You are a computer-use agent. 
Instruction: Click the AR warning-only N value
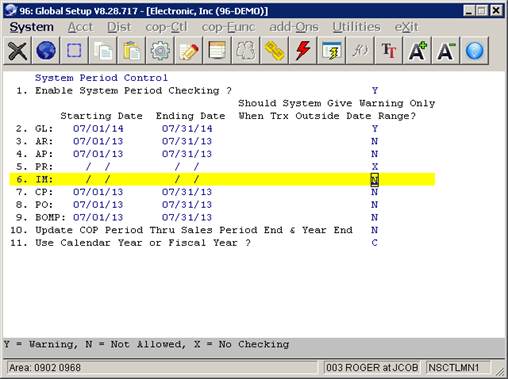(x=375, y=141)
